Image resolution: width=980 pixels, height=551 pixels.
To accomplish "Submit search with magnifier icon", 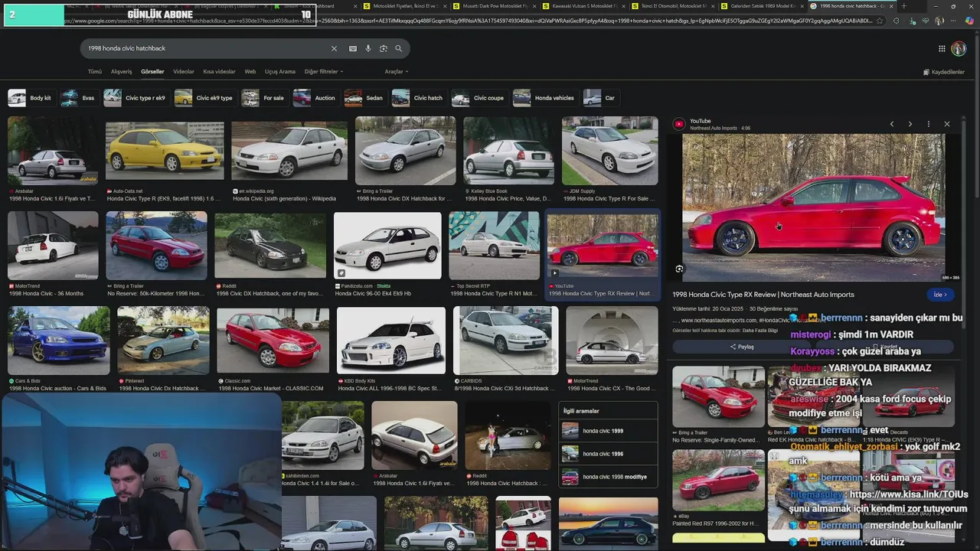I will point(398,48).
